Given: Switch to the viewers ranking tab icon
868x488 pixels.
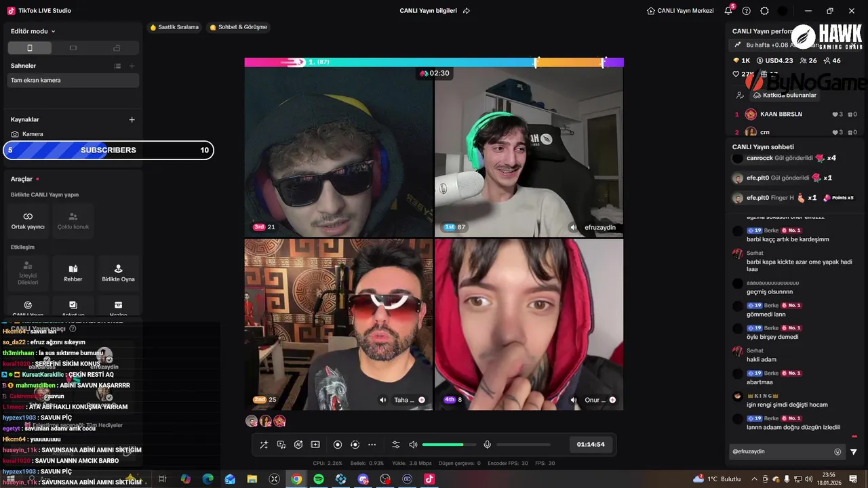Looking at the screenshot, I should click(x=739, y=96).
